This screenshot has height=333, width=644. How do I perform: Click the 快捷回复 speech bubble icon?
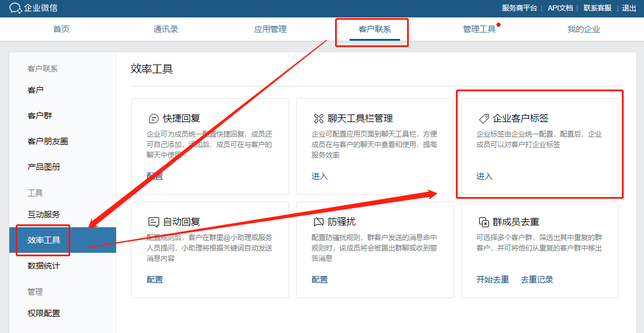click(154, 119)
